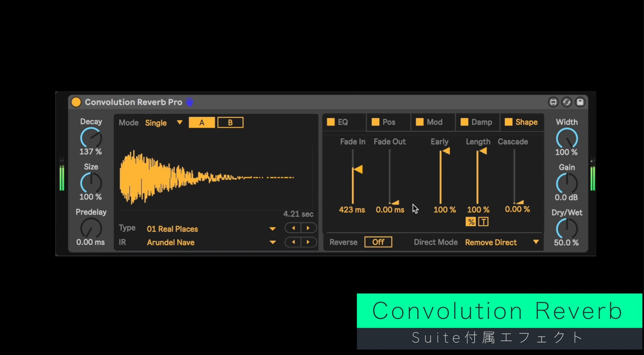
Task: Toggle the Damp section enable square
Action: coord(464,122)
